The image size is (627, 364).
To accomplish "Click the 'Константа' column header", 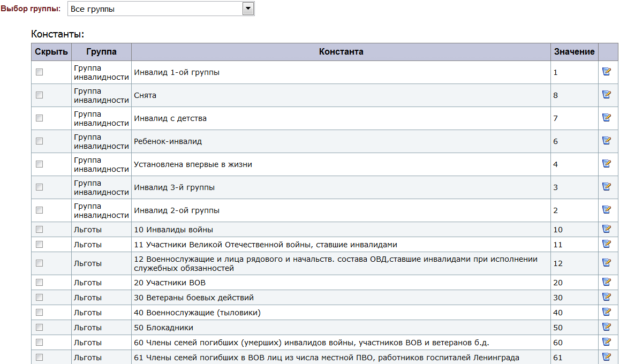I will tap(341, 52).
